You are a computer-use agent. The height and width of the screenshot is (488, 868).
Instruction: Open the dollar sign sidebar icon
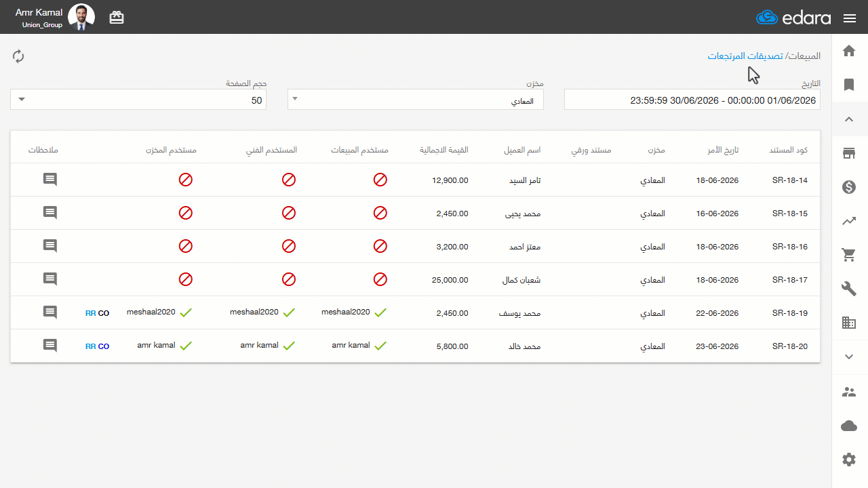pyautogui.click(x=849, y=187)
